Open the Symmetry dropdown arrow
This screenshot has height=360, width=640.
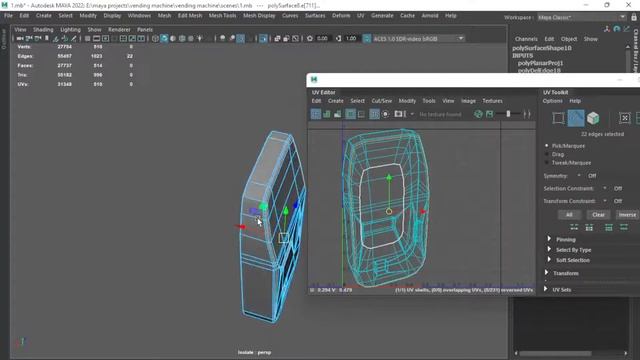pos(579,176)
